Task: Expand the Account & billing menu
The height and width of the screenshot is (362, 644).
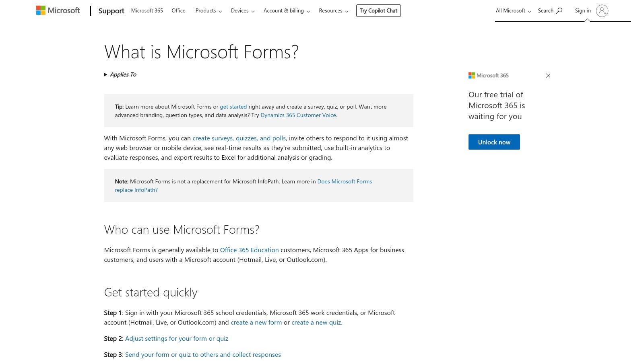Action: click(x=287, y=11)
